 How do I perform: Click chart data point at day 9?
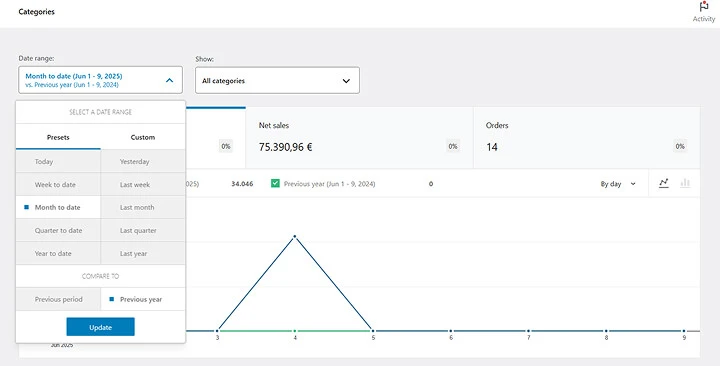[684, 330]
